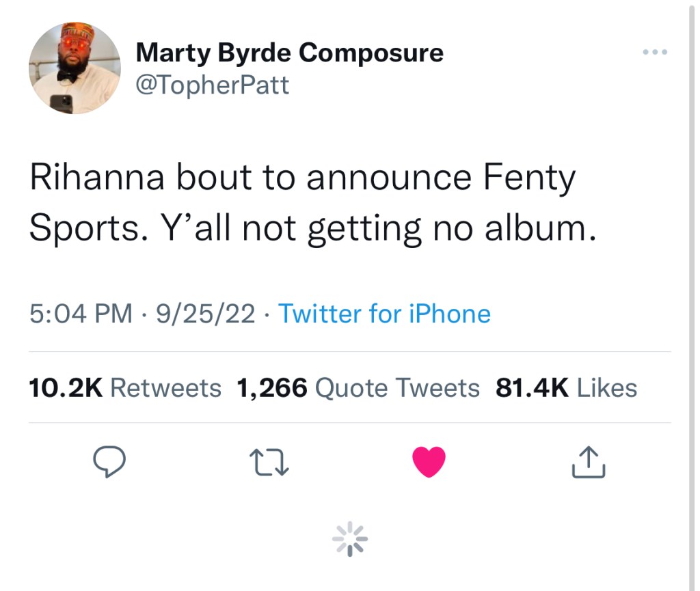Show the 81.4K Likes list

point(566,388)
